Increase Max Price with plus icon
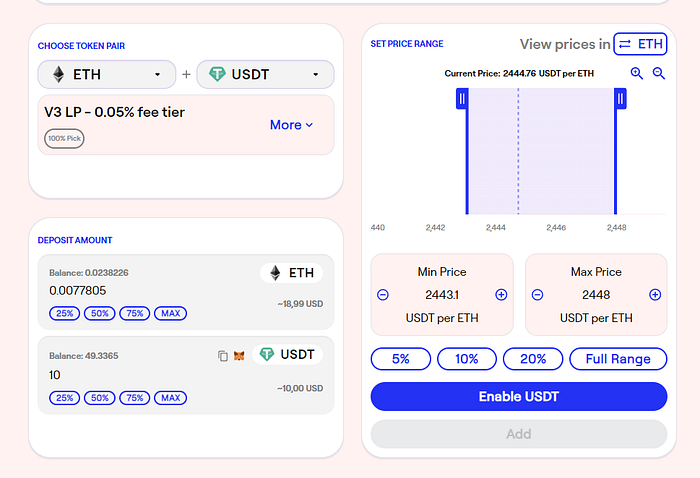Image resolution: width=700 pixels, height=478 pixels. (655, 295)
